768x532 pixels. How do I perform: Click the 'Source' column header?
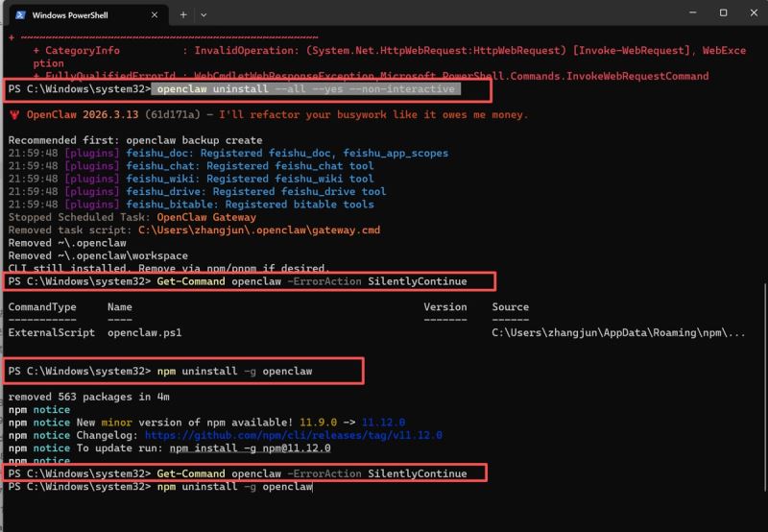[x=511, y=306]
